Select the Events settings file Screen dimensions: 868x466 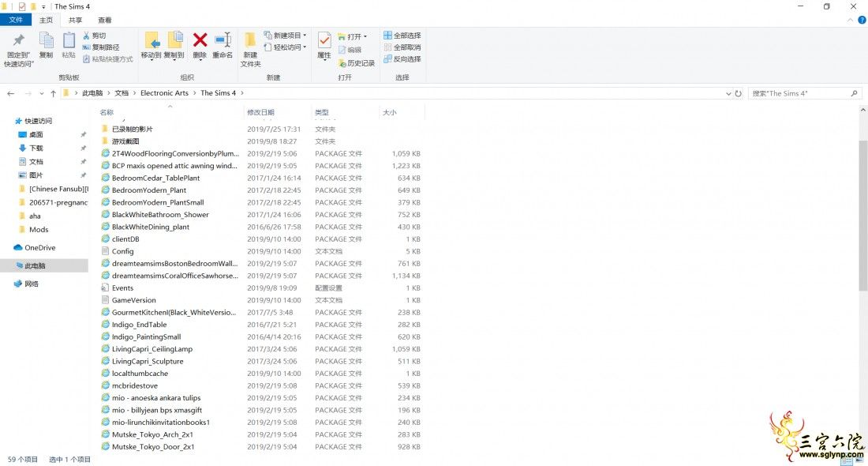tap(123, 288)
